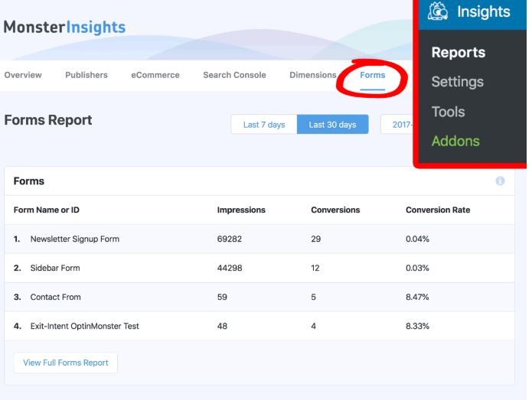This screenshot has width=532, height=400.
Task: Open Tools in the sidebar menu
Action: point(448,112)
